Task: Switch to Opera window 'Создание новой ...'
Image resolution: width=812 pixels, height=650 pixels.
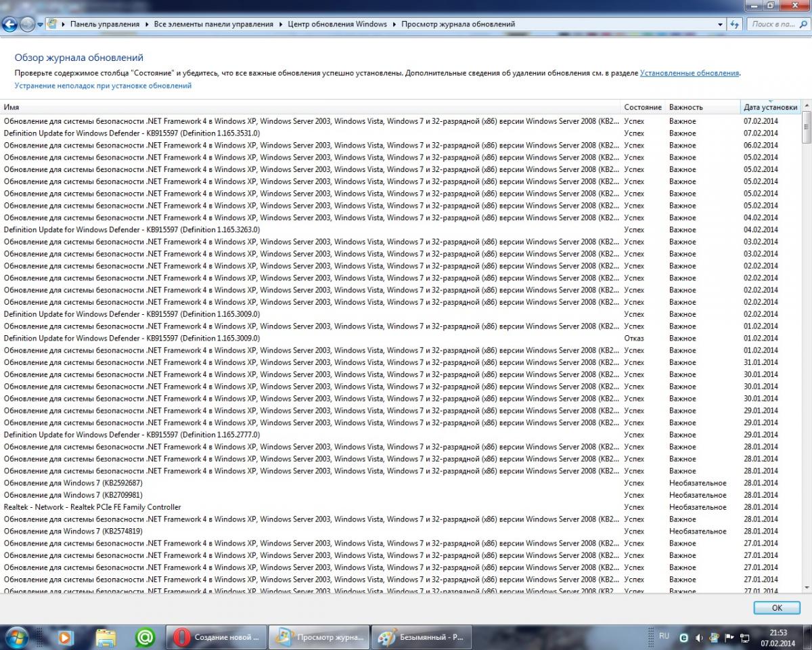Action: tap(216, 637)
